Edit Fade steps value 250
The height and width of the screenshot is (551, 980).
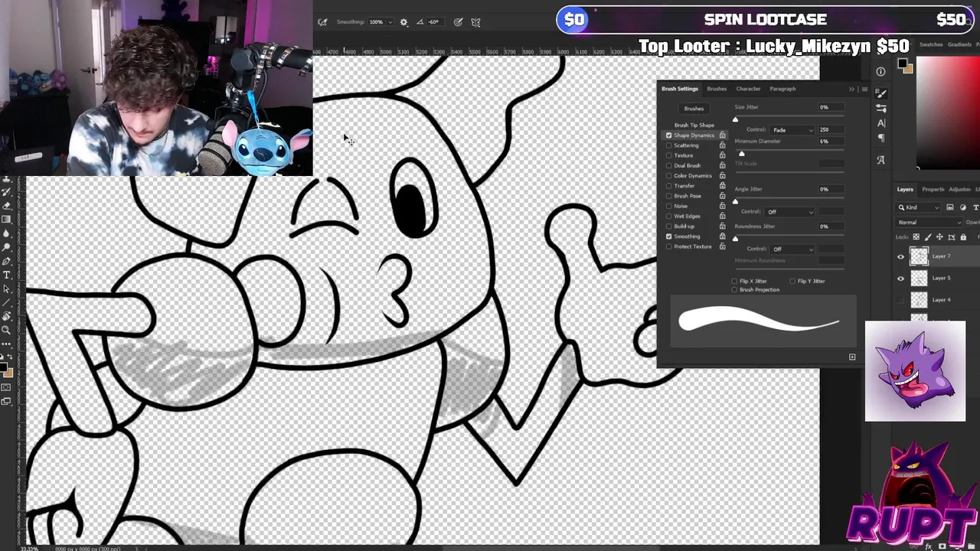coord(831,130)
